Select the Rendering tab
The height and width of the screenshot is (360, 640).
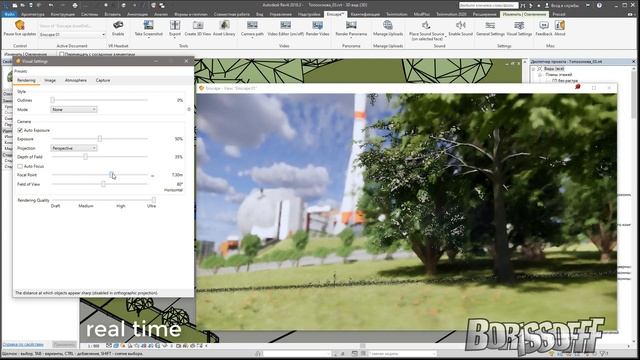click(27, 80)
